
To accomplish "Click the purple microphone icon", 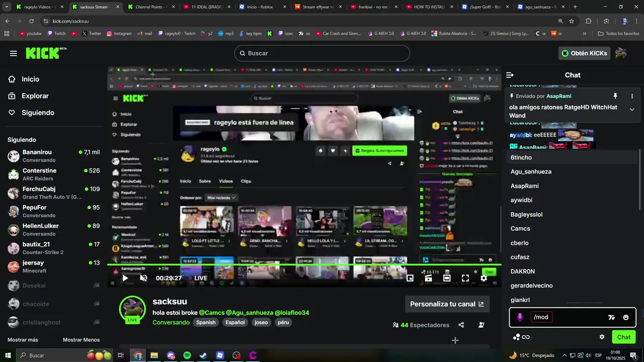I will 520,317.
